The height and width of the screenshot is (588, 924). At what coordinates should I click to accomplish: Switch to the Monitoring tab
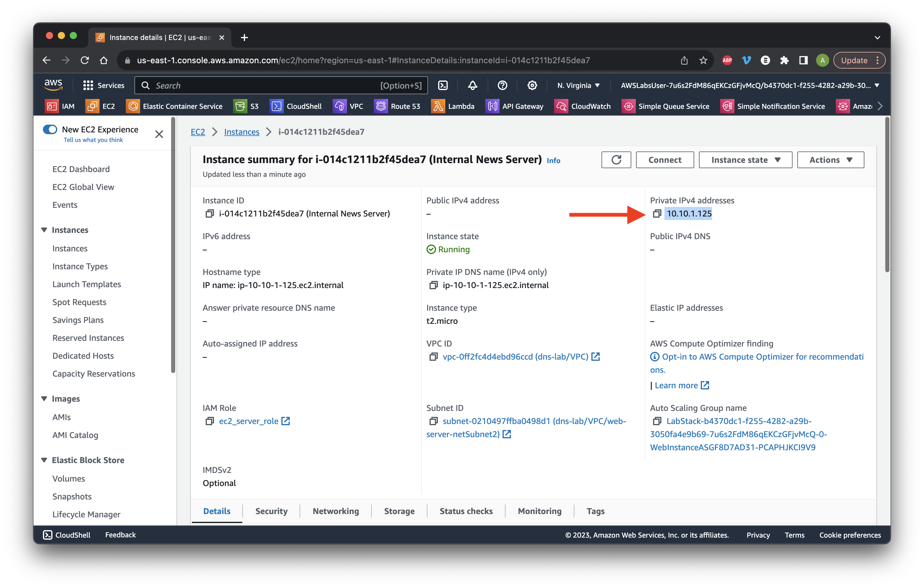pos(539,511)
